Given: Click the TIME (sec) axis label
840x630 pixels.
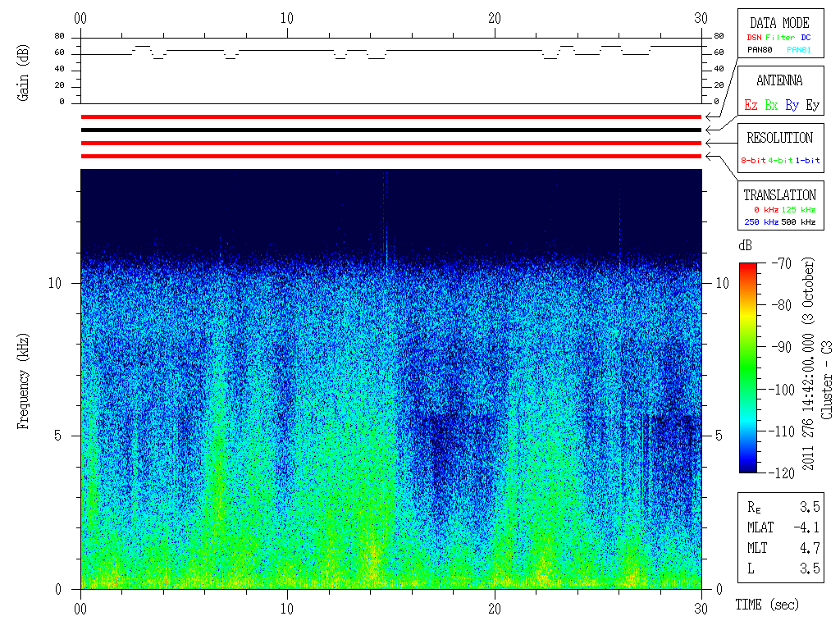Looking at the screenshot, I should point(766,605).
